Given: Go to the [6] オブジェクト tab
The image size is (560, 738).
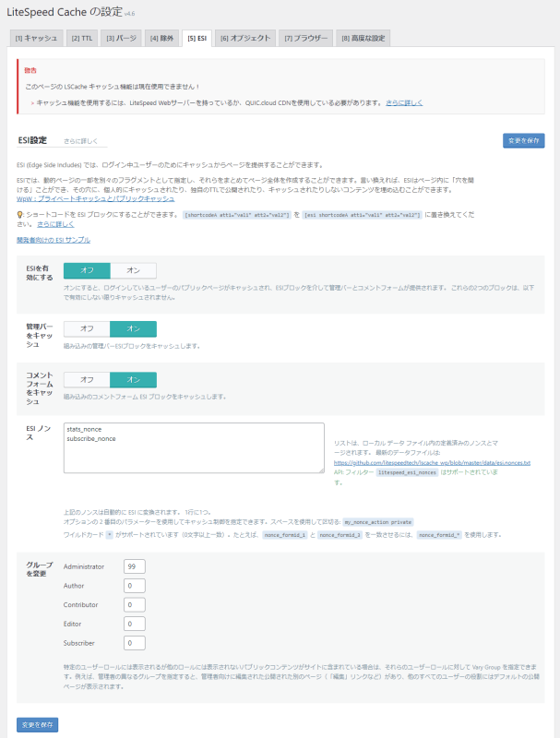Looking at the screenshot, I should (x=245, y=38).
